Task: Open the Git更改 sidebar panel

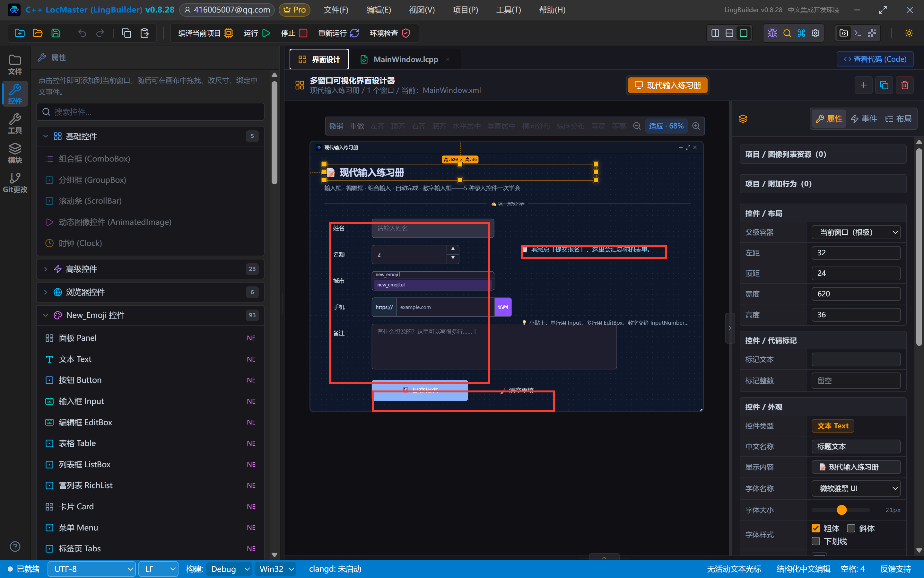Action: click(15, 182)
